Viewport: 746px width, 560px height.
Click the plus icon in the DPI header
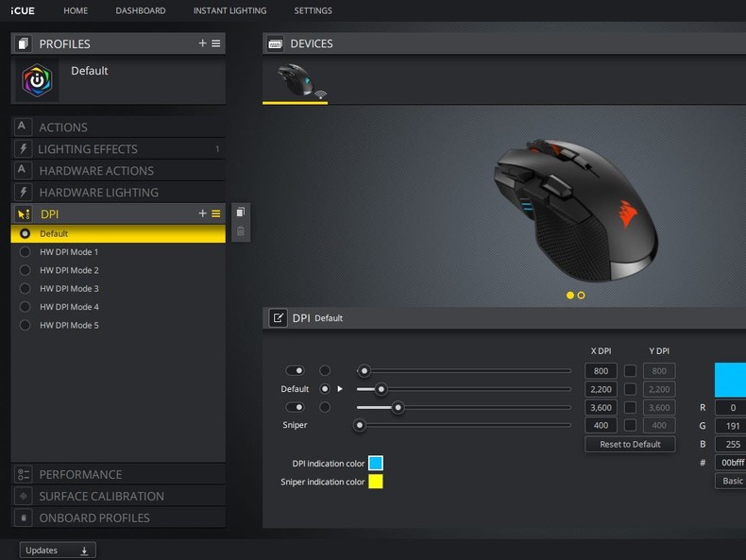[x=202, y=213]
